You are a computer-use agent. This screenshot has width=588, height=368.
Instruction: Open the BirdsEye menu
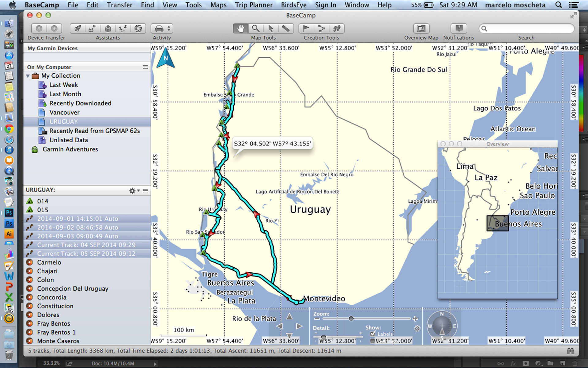[x=293, y=5]
